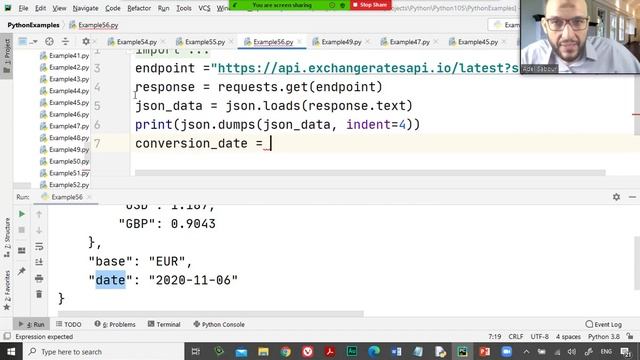Open the Navigate menu
This screenshot has width=640, height=360.
[x=85, y=8]
